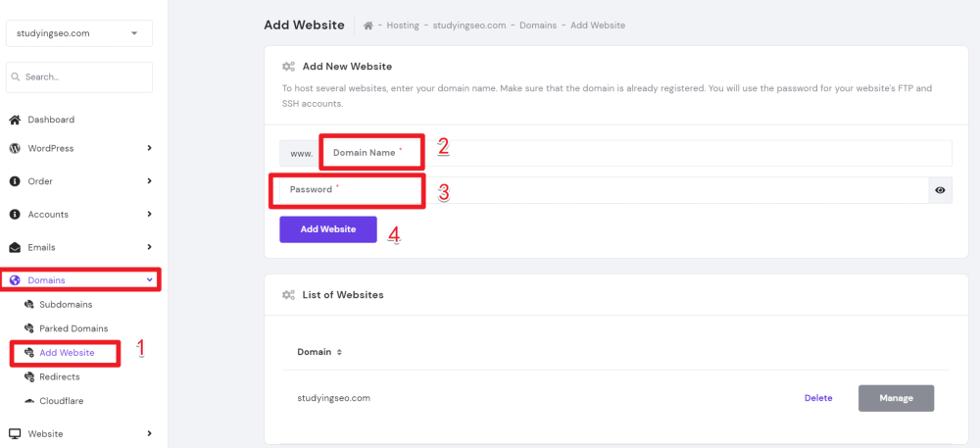Viewport: 980px width, 448px height.
Task: Expand the Accounts menu chevron
Action: tap(149, 215)
